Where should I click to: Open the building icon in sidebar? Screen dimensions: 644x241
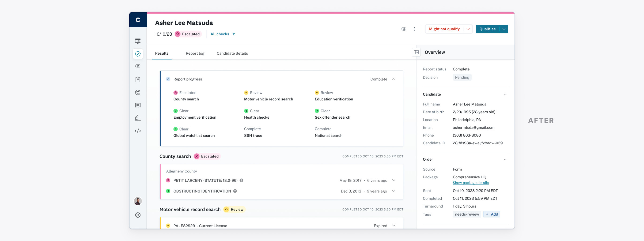coord(138,118)
